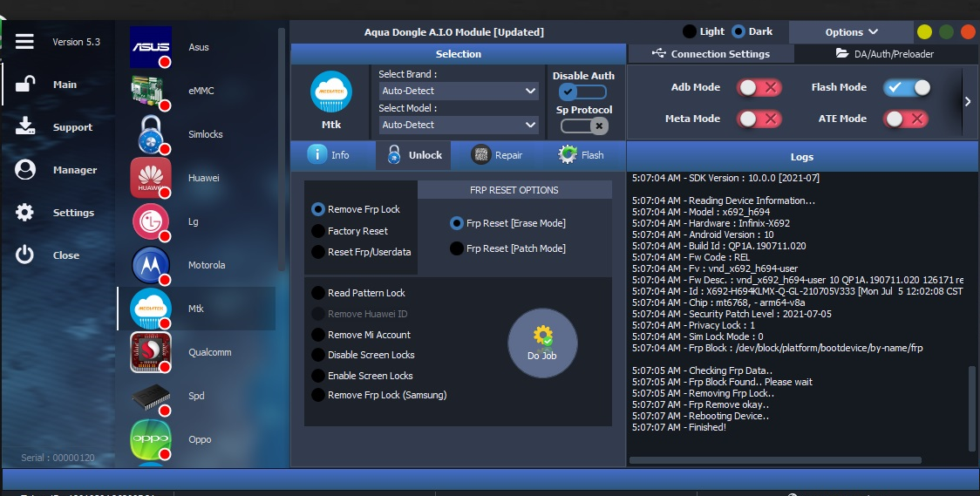The width and height of the screenshot is (980, 496).
Task: Select Disable Screen Locks option
Action: (363, 355)
